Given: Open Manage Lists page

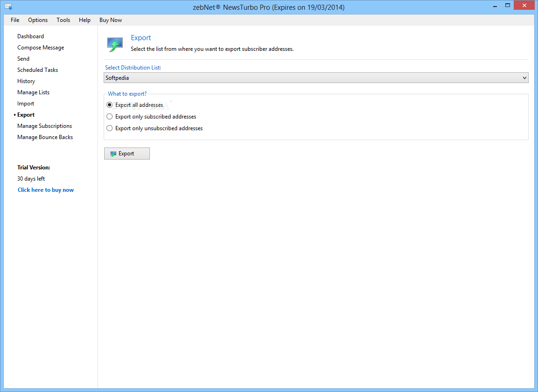Looking at the screenshot, I should coord(33,92).
